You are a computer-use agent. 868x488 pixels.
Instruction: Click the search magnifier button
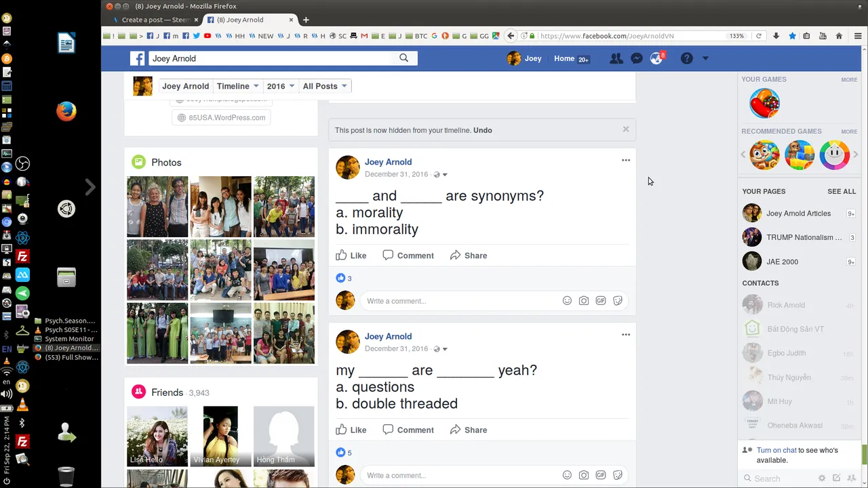pyautogui.click(x=404, y=58)
